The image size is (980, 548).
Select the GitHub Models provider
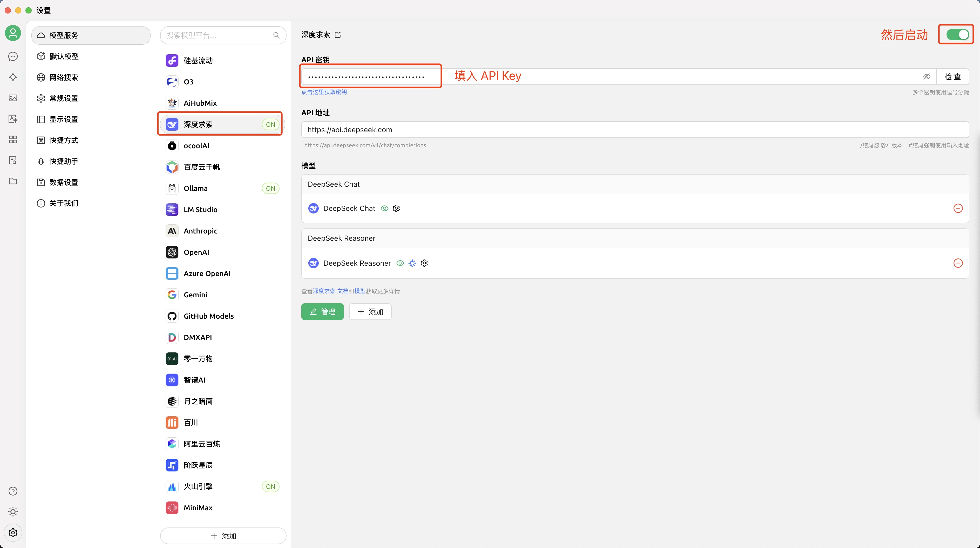223,316
